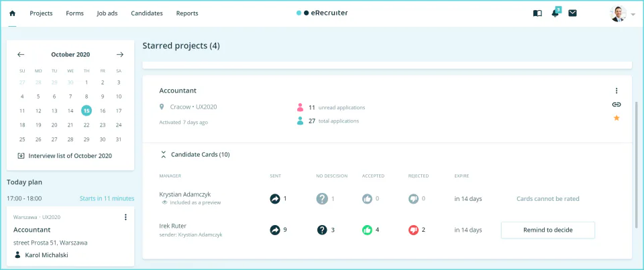
Task: Go to the home icon
Action: [12, 13]
